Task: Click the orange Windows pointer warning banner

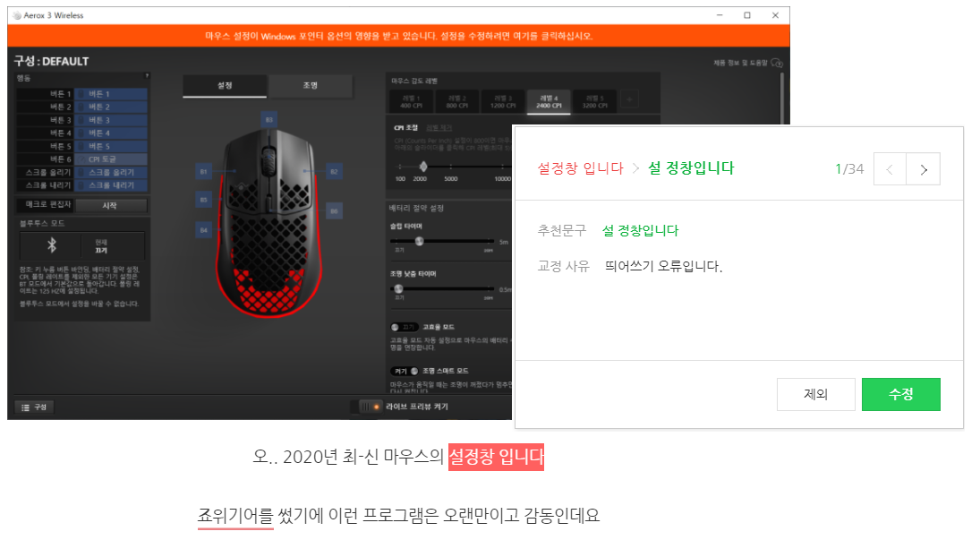Action: coord(399,36)
